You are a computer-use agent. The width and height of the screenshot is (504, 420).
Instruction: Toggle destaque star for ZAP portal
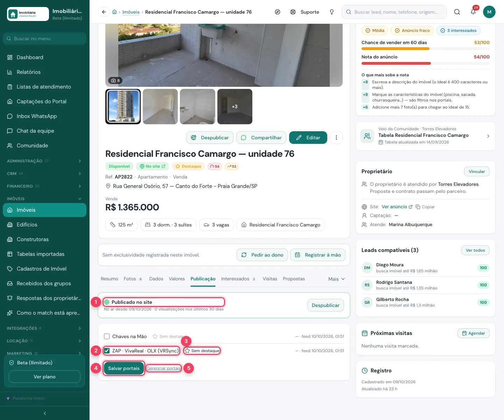click(x=202, y=351)
